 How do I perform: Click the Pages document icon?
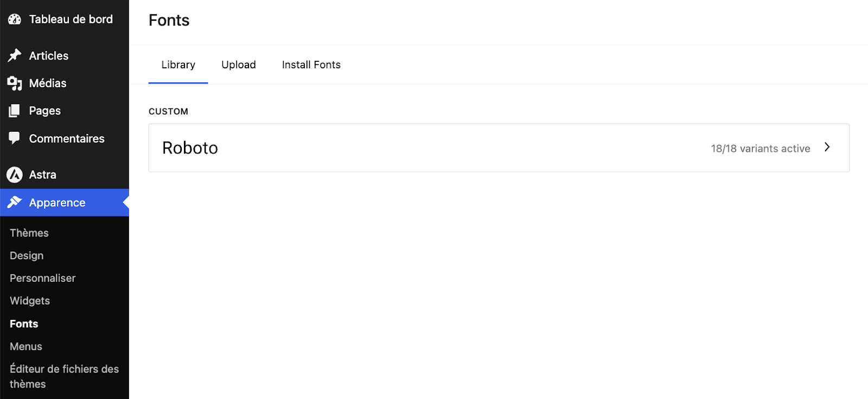point(15,111)
